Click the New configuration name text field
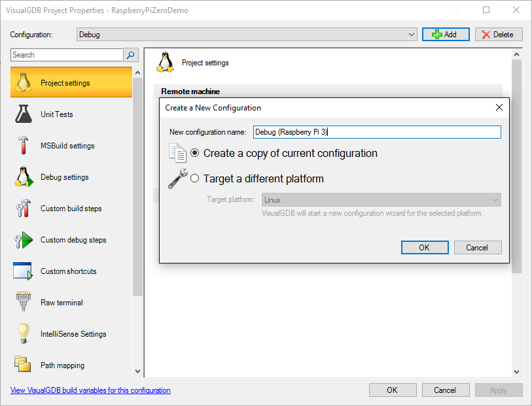 coord(377,132)
